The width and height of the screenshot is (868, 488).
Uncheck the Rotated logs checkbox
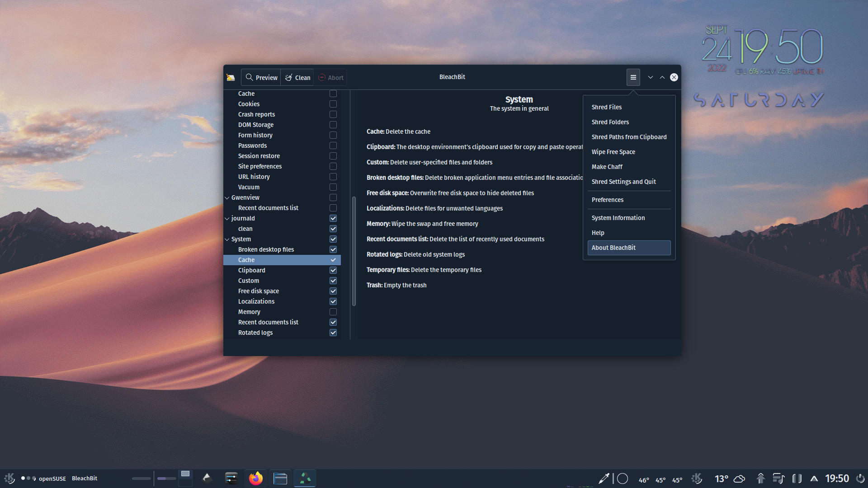point(333,333)
